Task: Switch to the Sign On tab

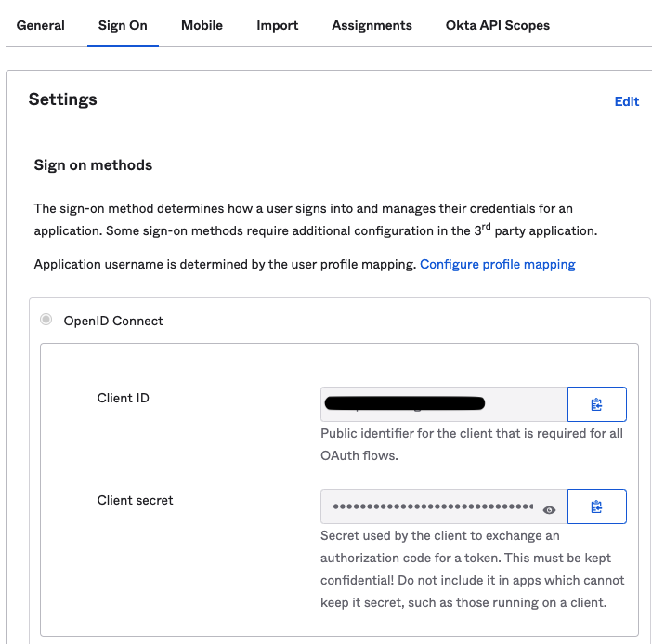Action: coord(123,25)
